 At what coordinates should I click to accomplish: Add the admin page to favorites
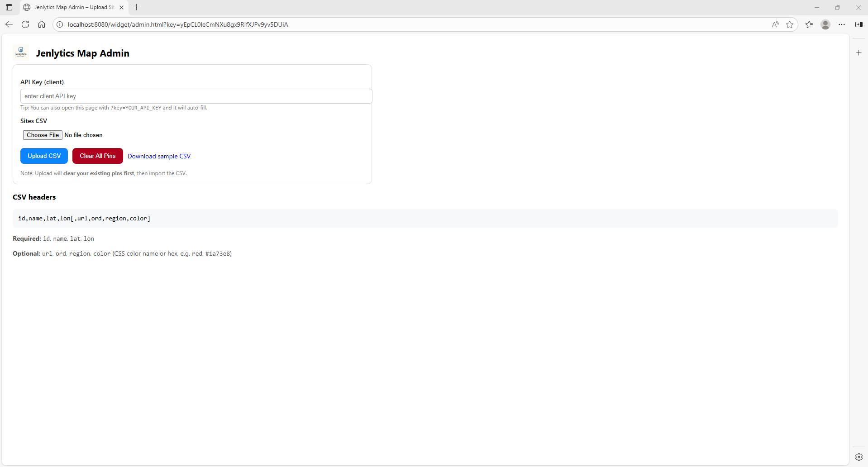(x=790, y=24)
